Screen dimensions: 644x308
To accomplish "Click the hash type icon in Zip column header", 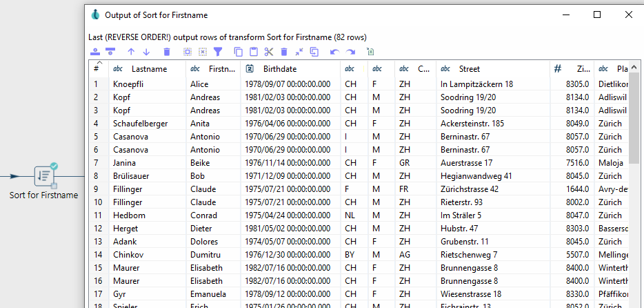I will tap(558, 68).
